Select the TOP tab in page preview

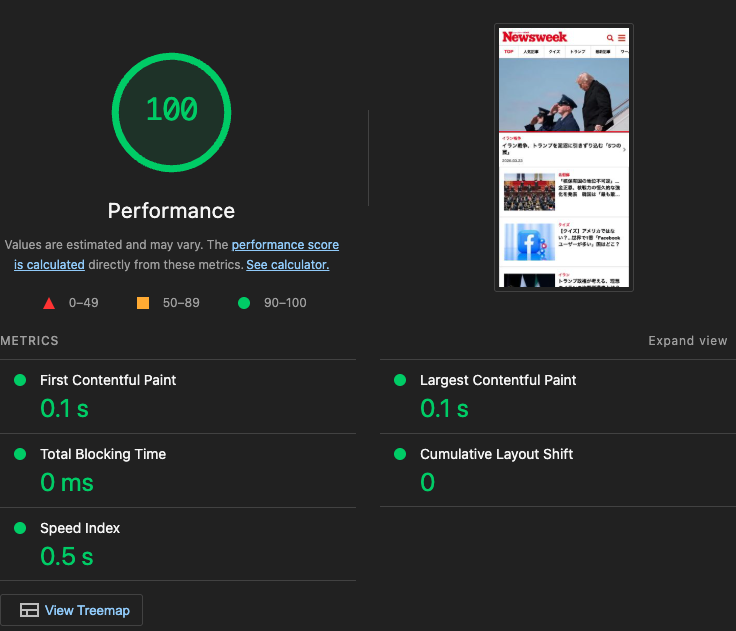point(508,51)
